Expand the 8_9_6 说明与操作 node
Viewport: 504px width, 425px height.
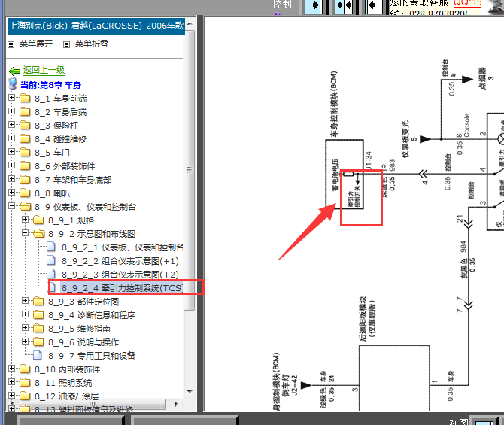25,341
